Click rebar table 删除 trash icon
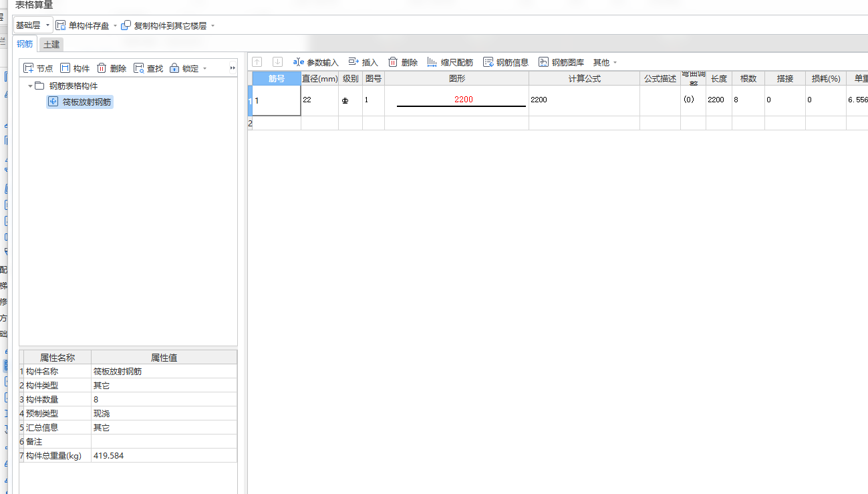The height and width of the screenshot is (494, 868). point(394,62)
